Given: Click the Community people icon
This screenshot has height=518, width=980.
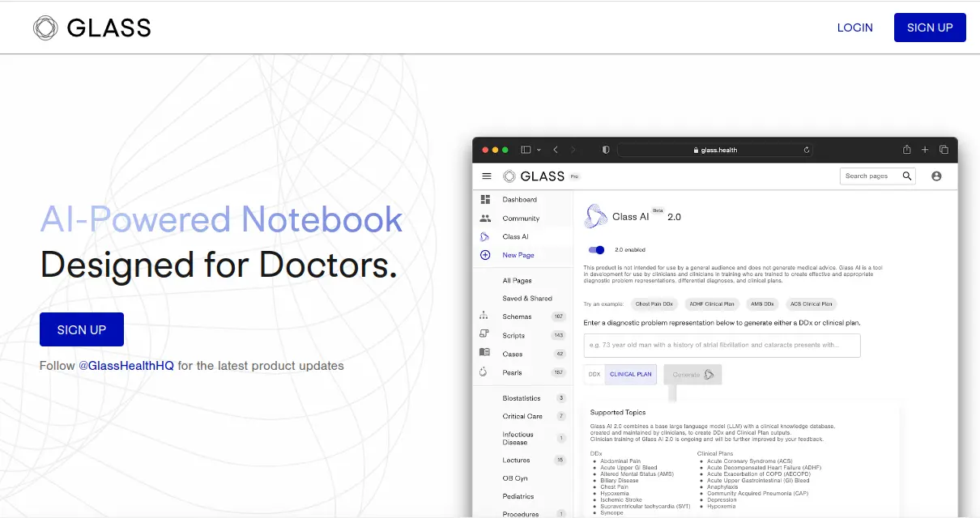Looking at the screenshot, I should coord(485,219).
